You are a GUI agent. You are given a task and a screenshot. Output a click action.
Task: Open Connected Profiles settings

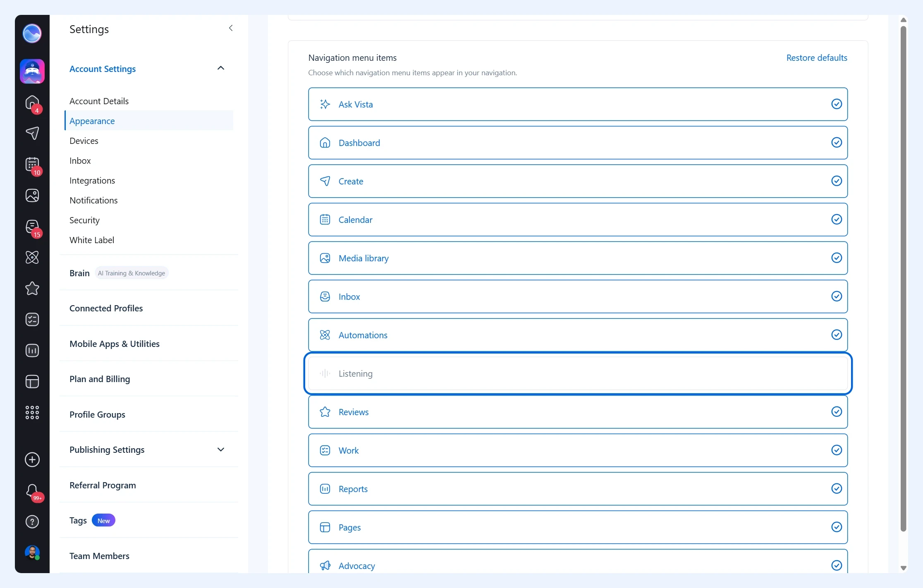pos(106,308)
